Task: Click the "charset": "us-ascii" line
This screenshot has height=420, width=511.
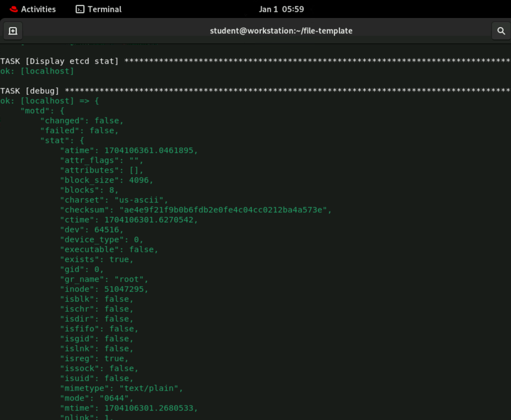Action: 113,200
